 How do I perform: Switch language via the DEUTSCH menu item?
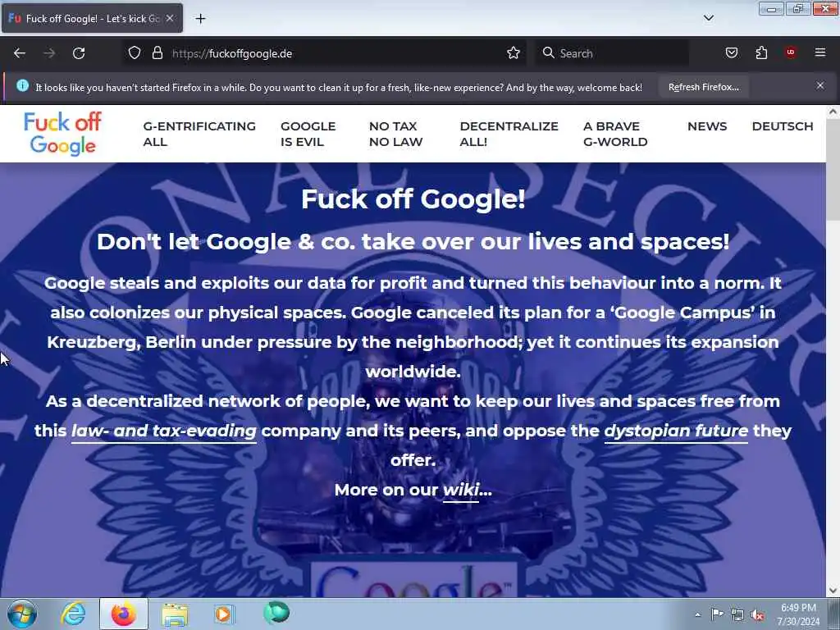pos(782,126)
